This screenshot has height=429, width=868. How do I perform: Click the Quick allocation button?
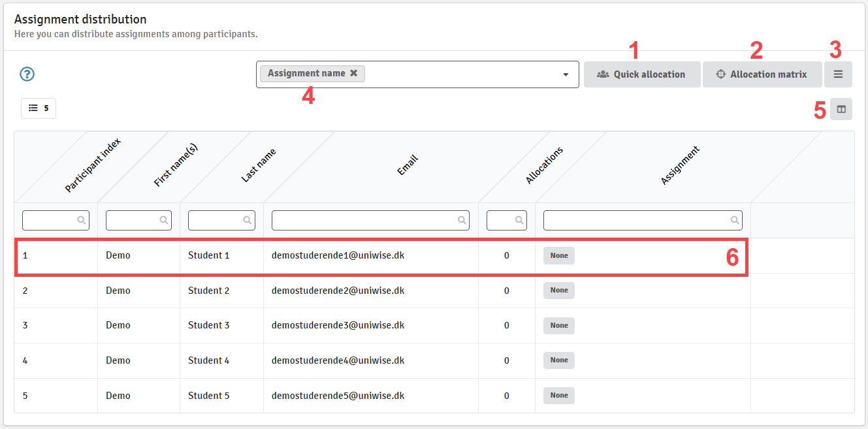tap(642, 74)
